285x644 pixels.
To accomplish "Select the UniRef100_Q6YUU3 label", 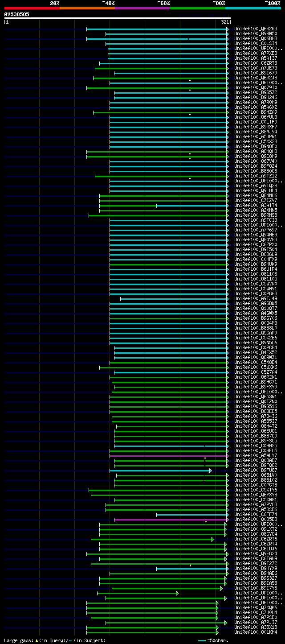I will [x=256, y=117].
